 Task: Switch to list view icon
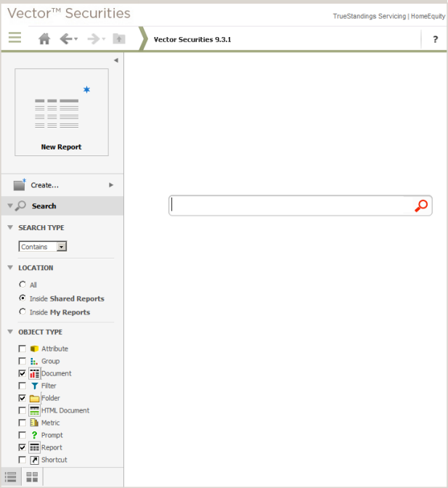click(11, 477)
